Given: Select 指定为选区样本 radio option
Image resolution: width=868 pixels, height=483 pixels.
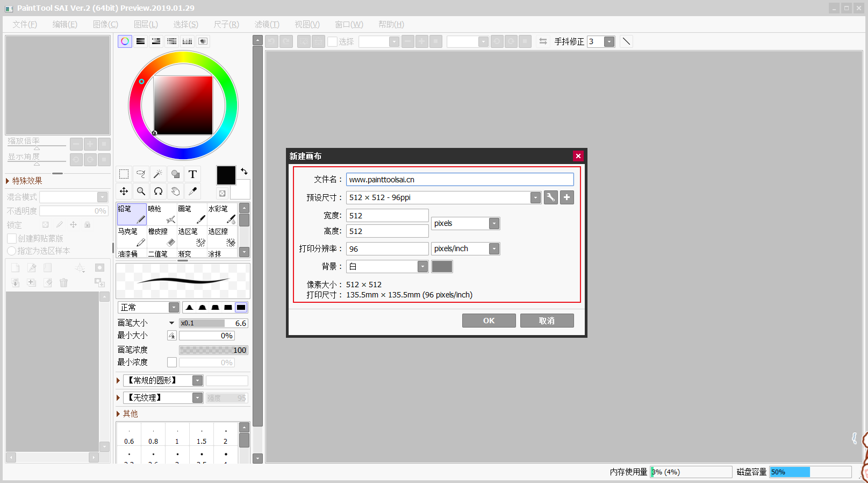Looking at the screenshot, I should tap(12, 251).
